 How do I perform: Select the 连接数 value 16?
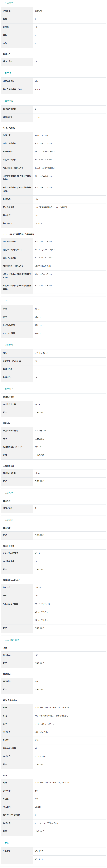(x=36, y=27)
